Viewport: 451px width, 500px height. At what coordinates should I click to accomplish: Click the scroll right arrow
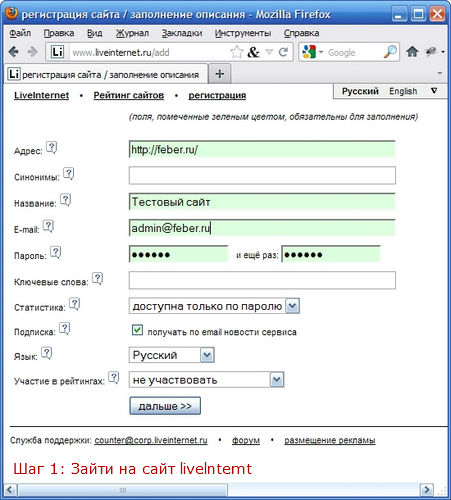427,490
